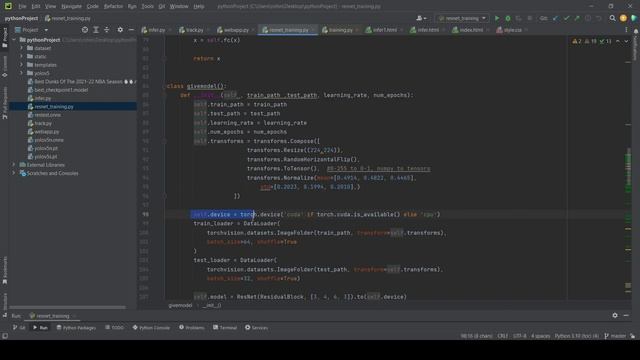Open the File menu

point(22,7)
